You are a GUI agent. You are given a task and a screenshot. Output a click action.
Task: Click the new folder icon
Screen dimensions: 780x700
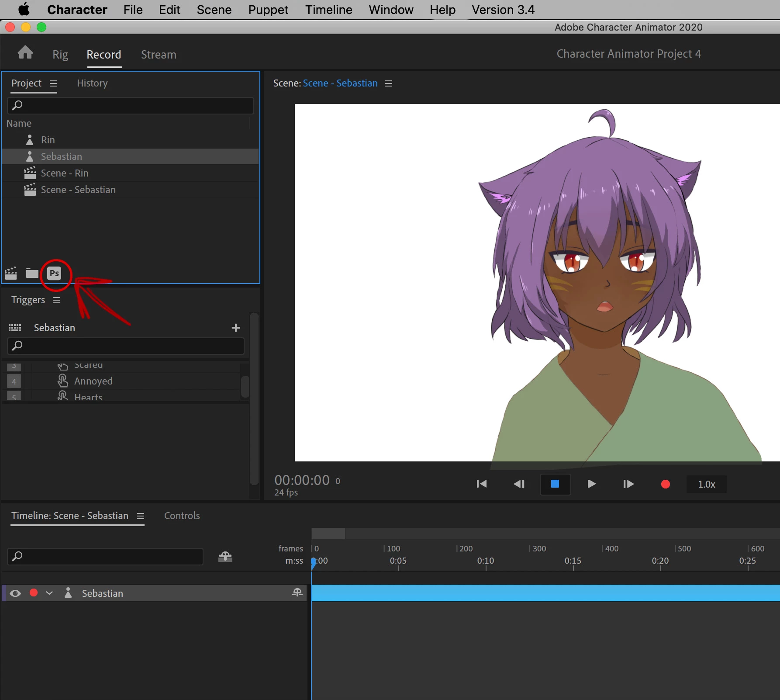click(x=32, y=274)
